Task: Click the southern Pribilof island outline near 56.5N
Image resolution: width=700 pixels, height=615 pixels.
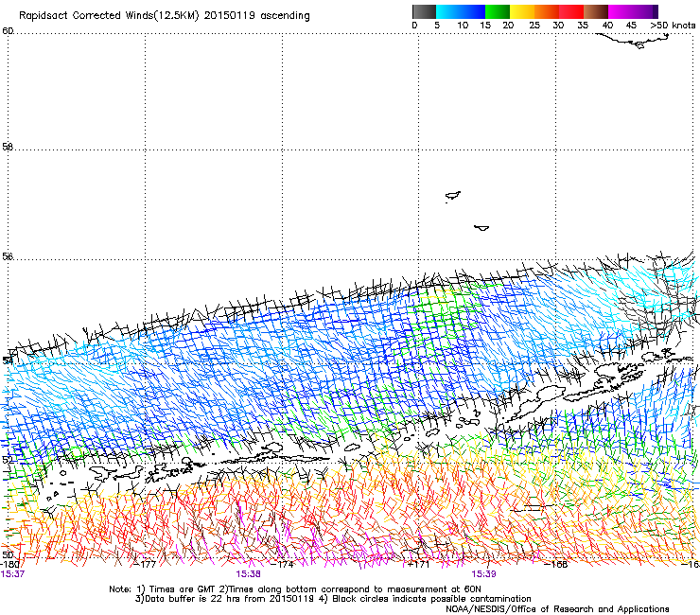Action: click(481, 228)
